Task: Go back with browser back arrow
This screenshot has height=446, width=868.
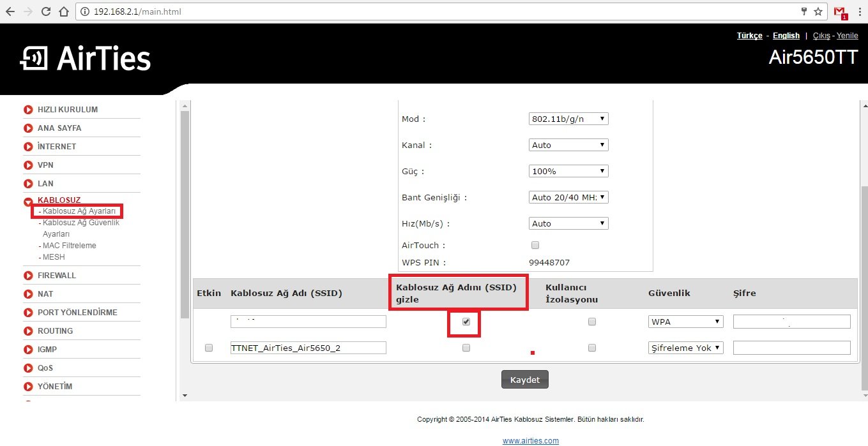Action: (x=10, y=11)
